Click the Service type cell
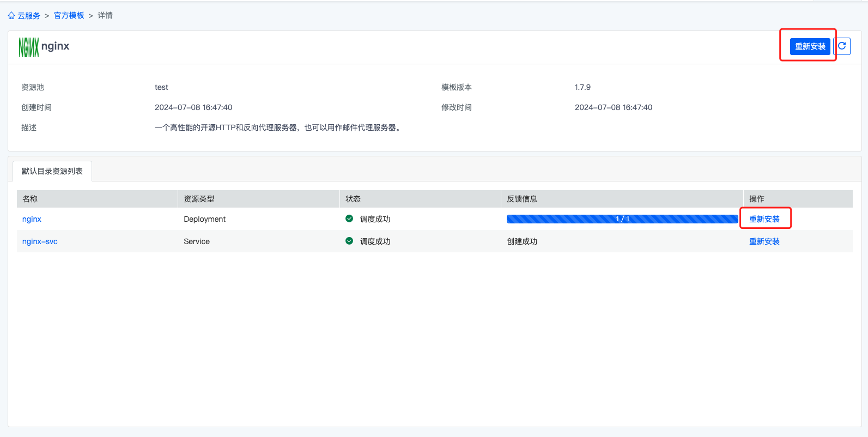The width and height of the screenshot is (868, 437). 197,241
